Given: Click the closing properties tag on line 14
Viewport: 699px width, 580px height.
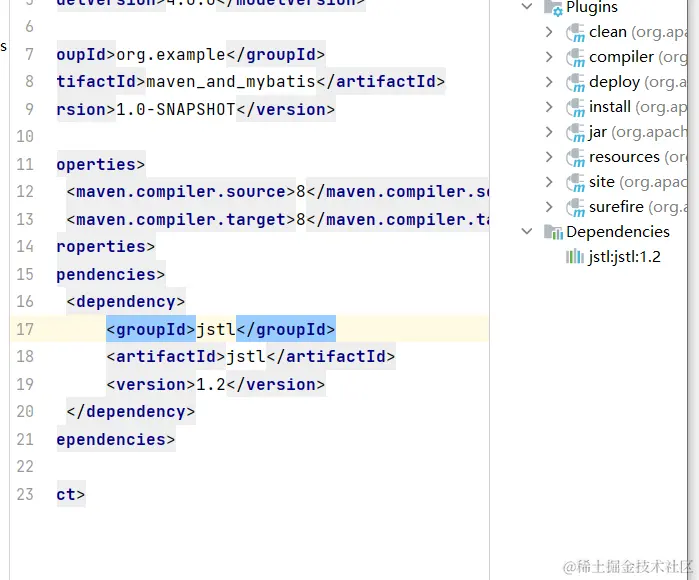Looking at the screenshot, I should pyautogui.click(x=106, y=247).
